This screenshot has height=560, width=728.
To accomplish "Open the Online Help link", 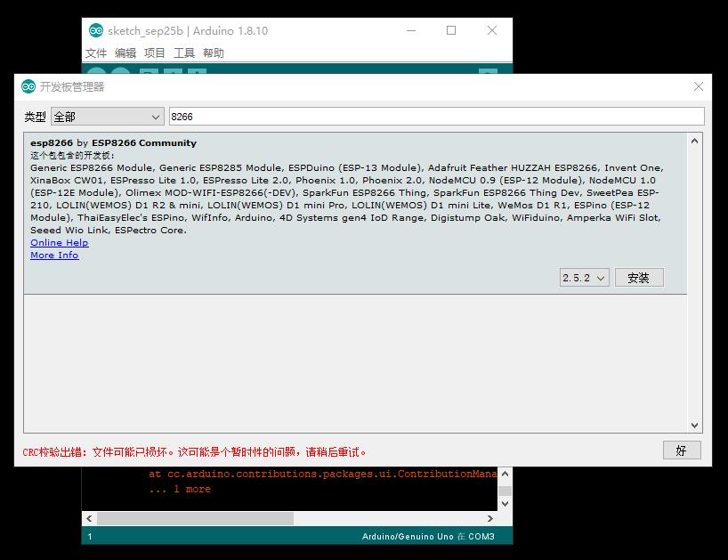I will click(x=60, y=243).
